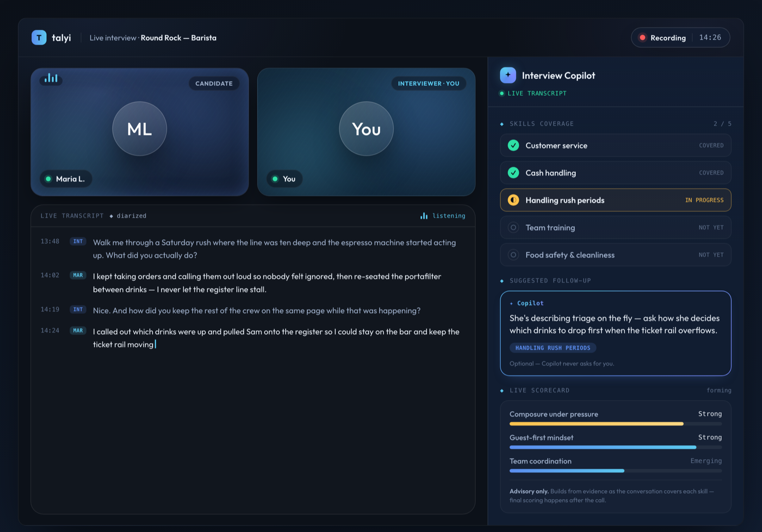Image resolution: width=762 pixels, height=532 pixels.
Task: Click the INT tag on the 13:48 line
Action: click(78, 242)
